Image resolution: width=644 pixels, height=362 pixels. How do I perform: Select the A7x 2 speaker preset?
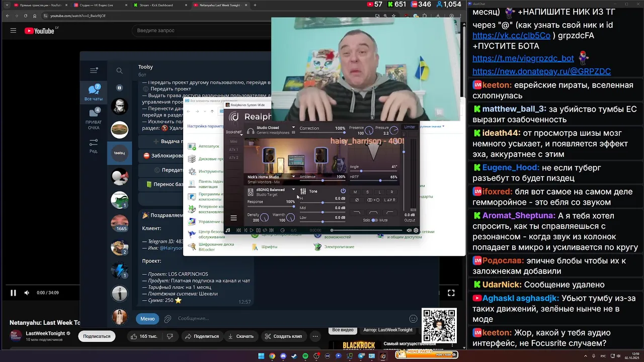click(x=233, y=158)
